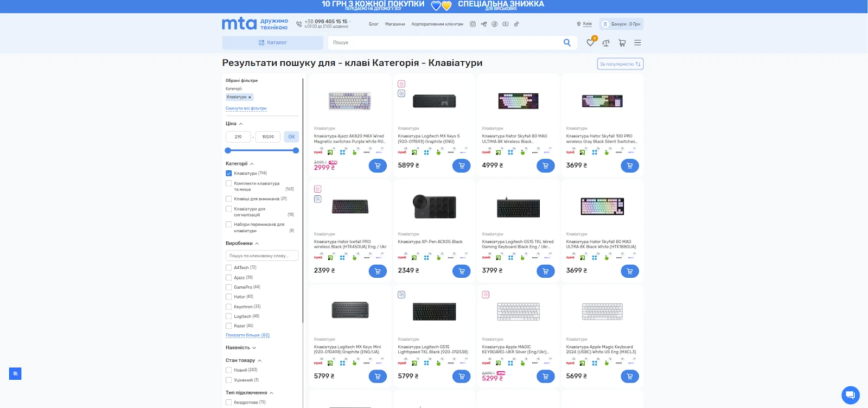Open the shopping cart icon in header
868x408 pixels.
tap(622, 42)
